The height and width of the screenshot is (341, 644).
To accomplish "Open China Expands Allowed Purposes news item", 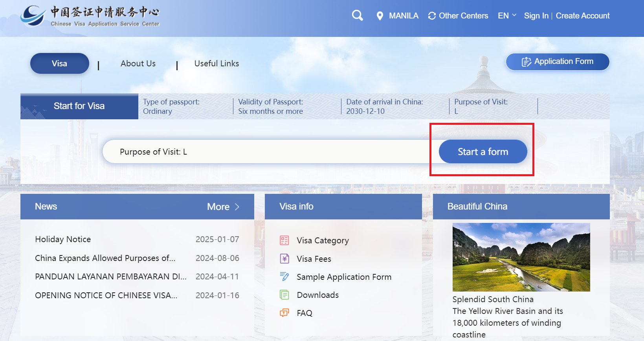I will click(105, 258).
